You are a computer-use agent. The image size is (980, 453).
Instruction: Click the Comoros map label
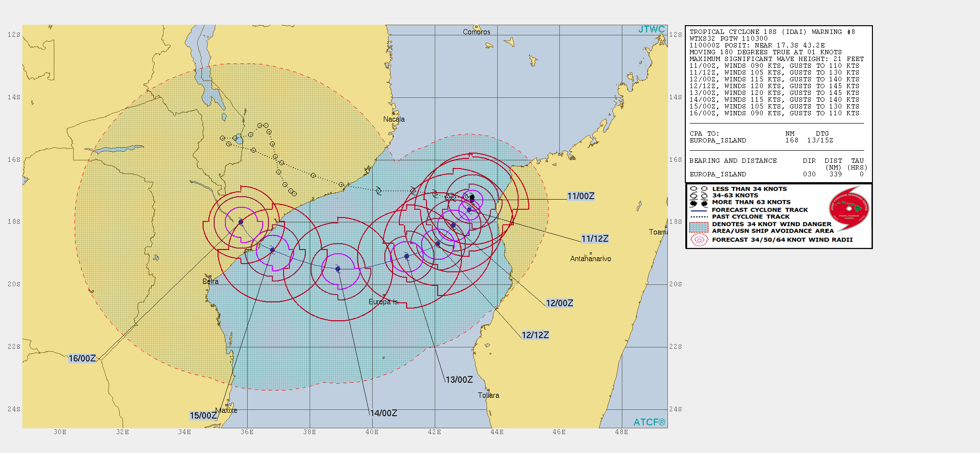pos(476,32)
